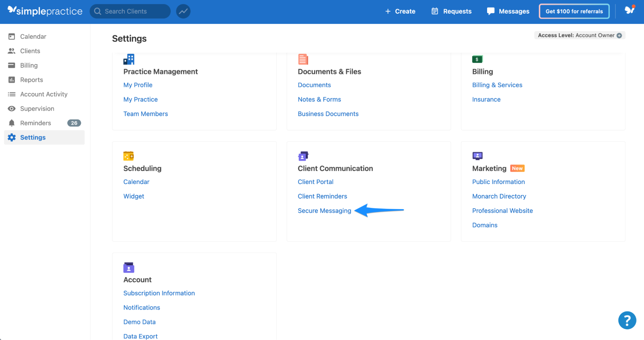Click the Scheduling calendar icon

(x=129, y=156)
